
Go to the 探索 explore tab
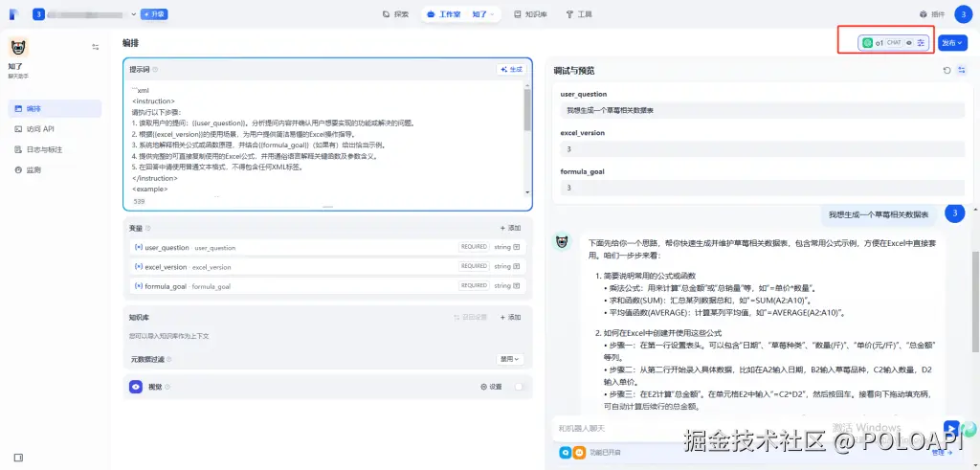pos(395,14)
